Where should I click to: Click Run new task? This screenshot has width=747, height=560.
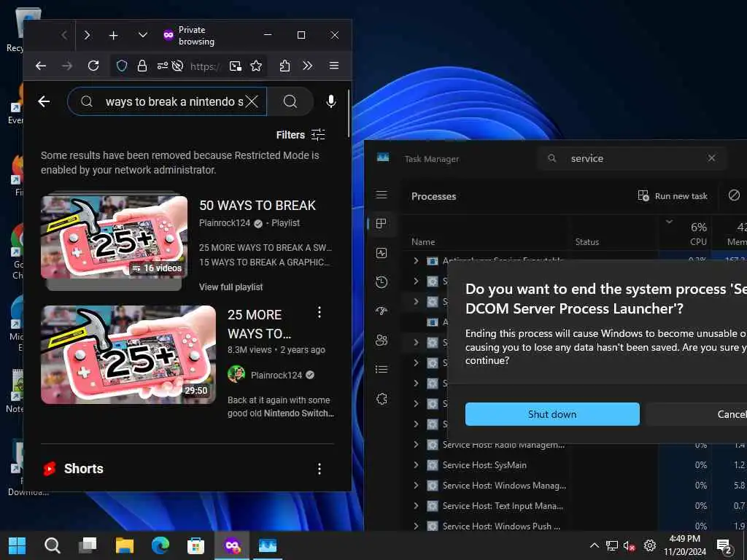tap(673, 195)
